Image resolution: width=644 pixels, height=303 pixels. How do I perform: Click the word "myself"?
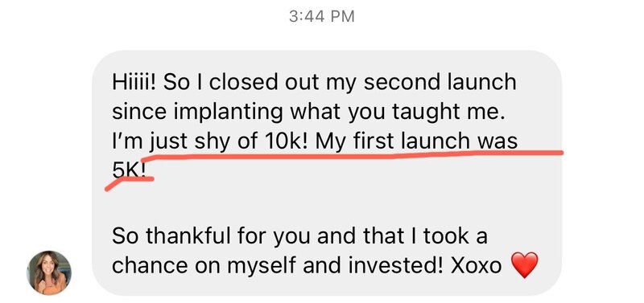tap(262, 267)
